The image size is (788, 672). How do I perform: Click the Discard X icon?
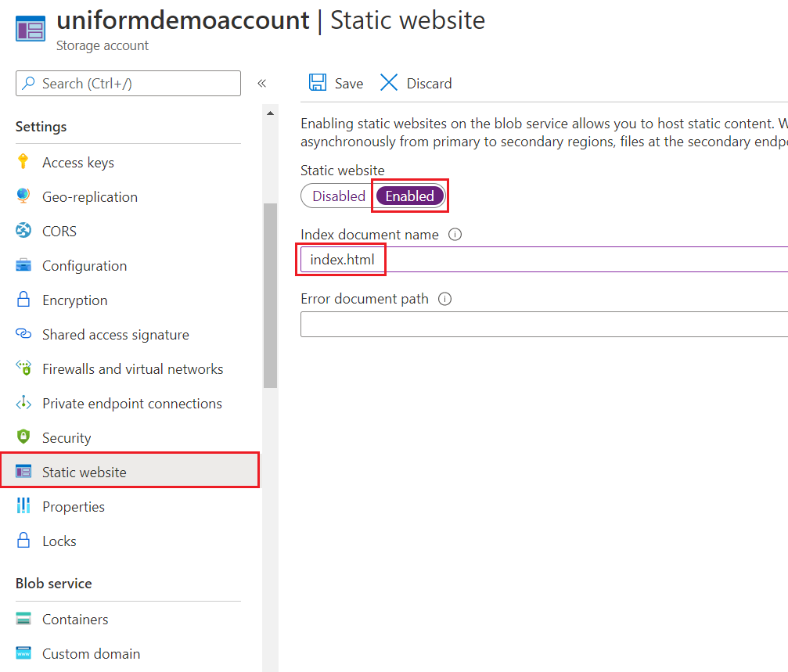tap(389, 83)
